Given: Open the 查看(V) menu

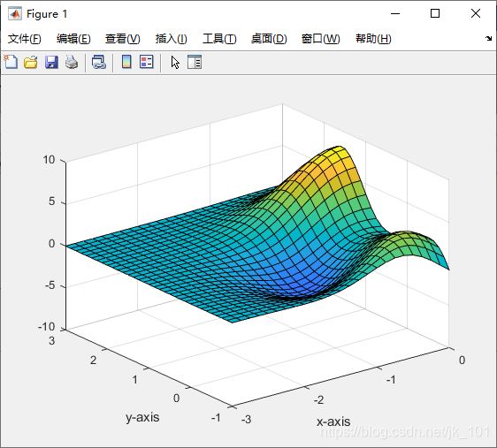Looking at the screenshot, I should [123, 39].
